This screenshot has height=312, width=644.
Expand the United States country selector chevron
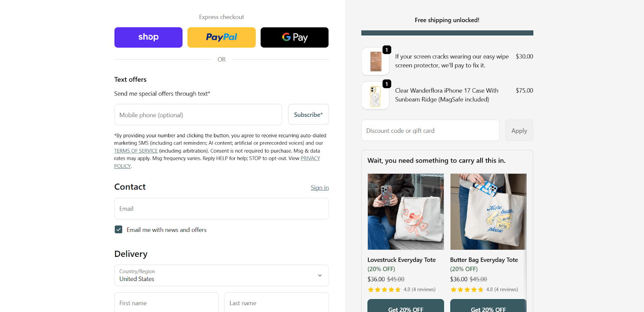coord(320,275)
